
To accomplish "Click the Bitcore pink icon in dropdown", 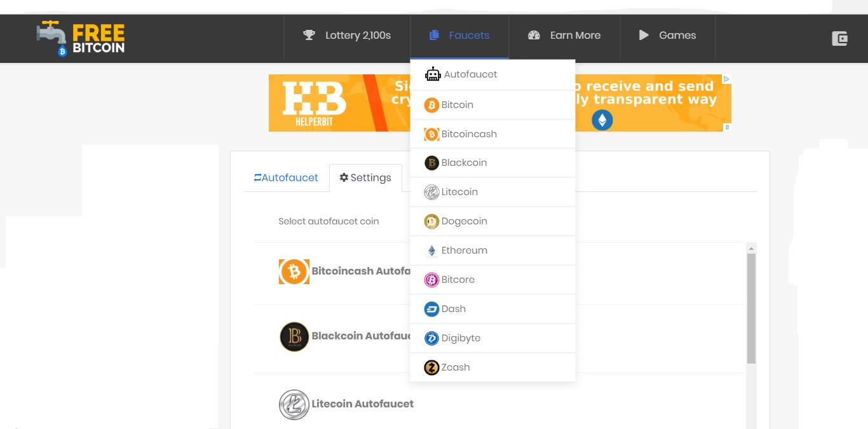I will (431, 280).
